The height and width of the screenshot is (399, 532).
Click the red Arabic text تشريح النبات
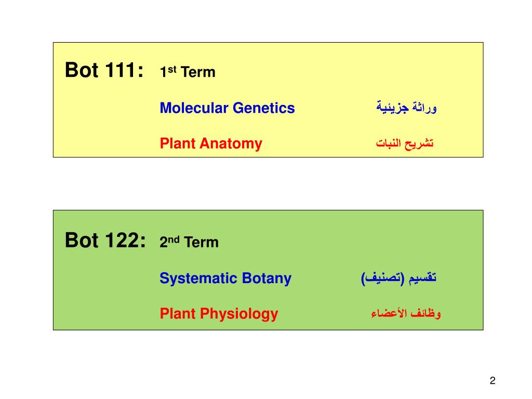pyautogui.click(x=405, y=143)
